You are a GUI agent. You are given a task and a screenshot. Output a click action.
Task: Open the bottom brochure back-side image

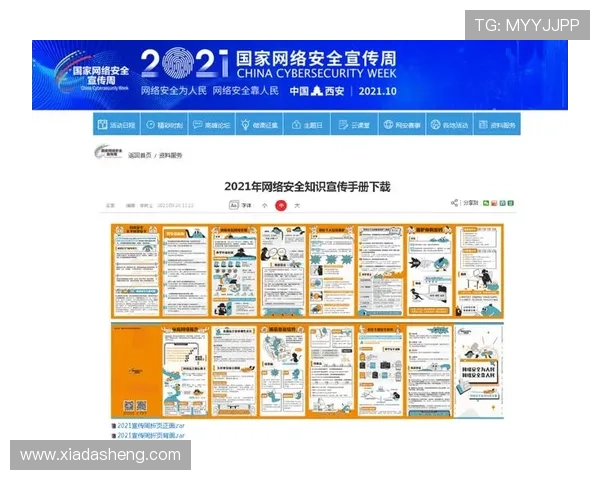tap(307, 370)
